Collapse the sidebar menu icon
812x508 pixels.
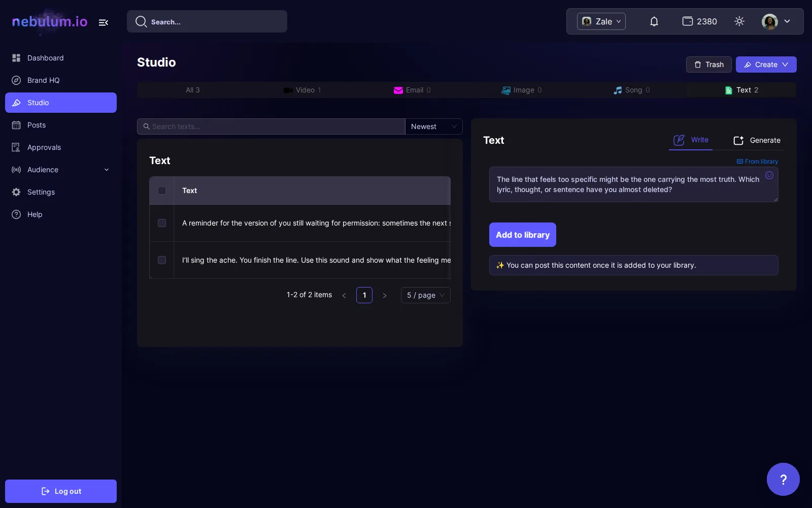pos(103,22)
